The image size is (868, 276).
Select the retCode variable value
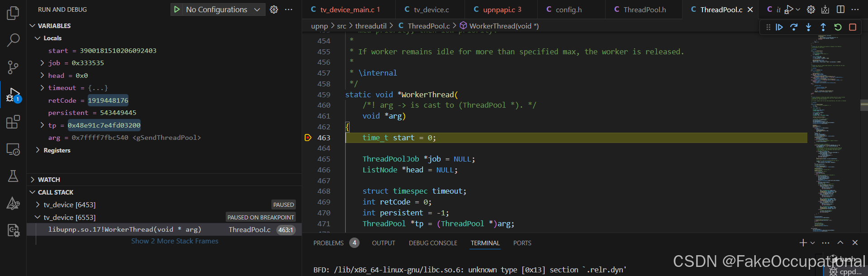pyautogui.click(x=108, y=100)
